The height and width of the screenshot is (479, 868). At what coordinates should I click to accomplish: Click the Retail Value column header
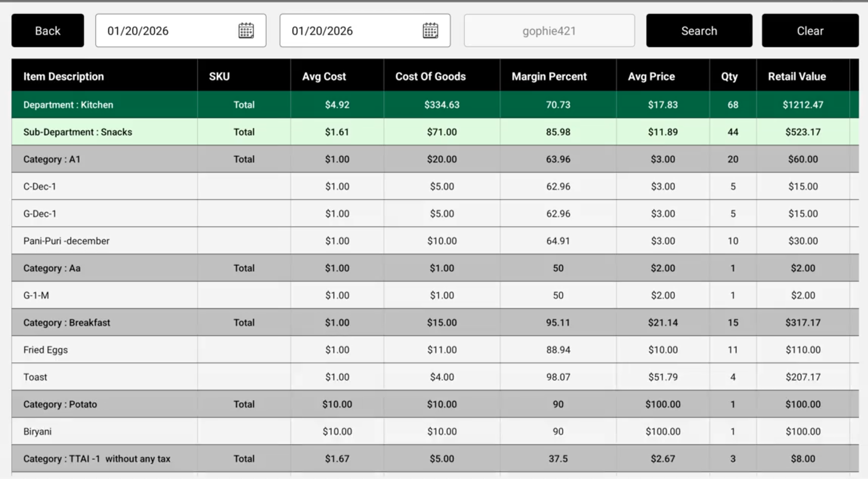[796, 77]
